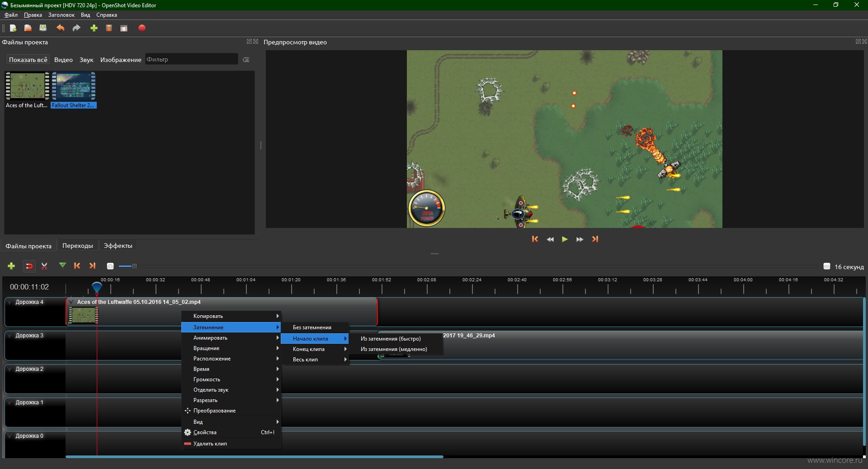Open the Заголовок menu
The image size is (868, 469).
click(61, 15)
